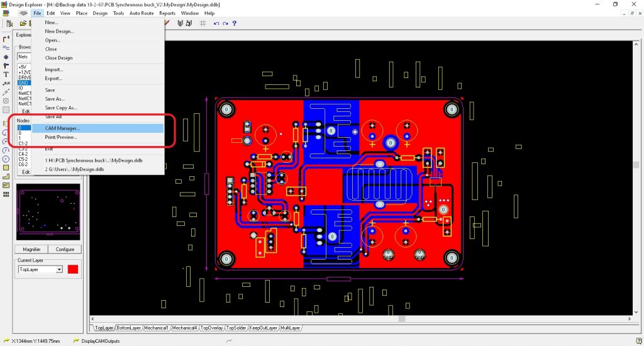The image size is (644, 346).
Task: Switch to the Mechanical4 layer tab
Action: 184,328
